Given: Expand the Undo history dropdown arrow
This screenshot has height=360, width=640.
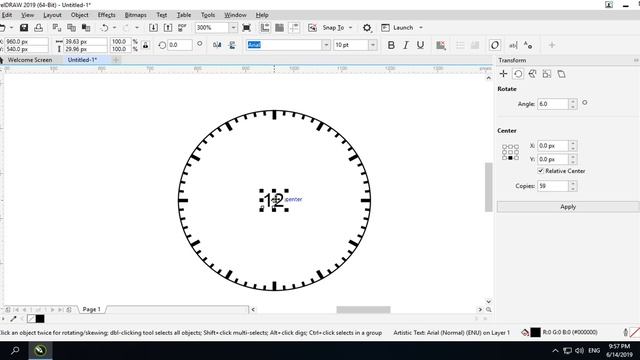Looking at the screenshot, I should pos(114,28).
